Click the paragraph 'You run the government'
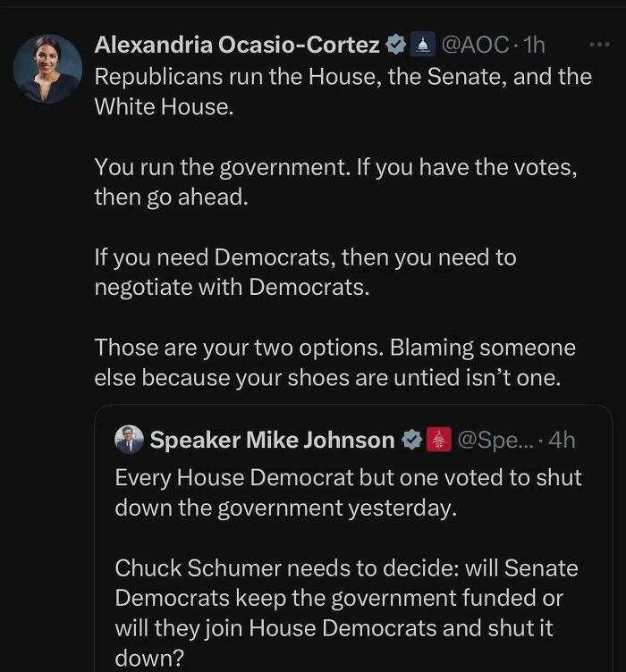Image resolution: width=626 pixels, height=672 pixels. [x=335, y=181]
